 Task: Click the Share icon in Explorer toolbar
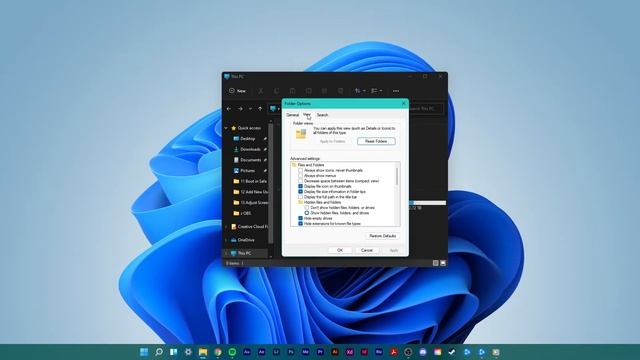pyautogui.click(x=324, y=91)
